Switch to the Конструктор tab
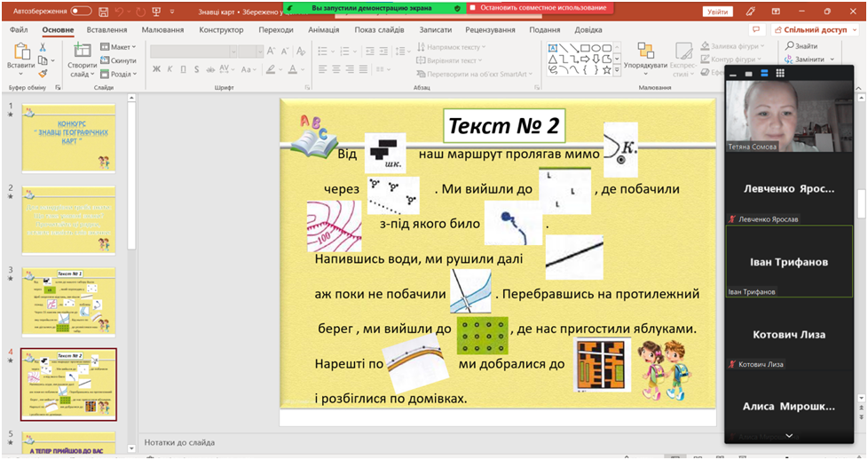The image size is (868, 460). (221, 30)
